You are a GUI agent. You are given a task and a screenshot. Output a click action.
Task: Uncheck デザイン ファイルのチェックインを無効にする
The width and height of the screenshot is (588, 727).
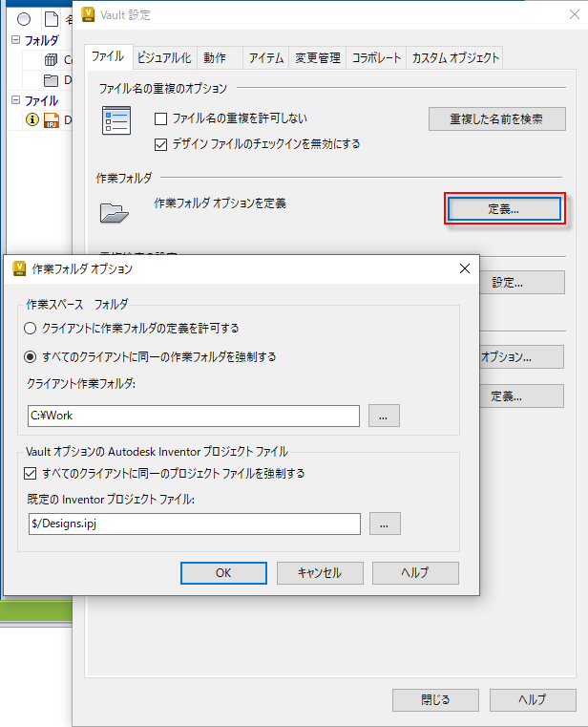tap(160, 144)
